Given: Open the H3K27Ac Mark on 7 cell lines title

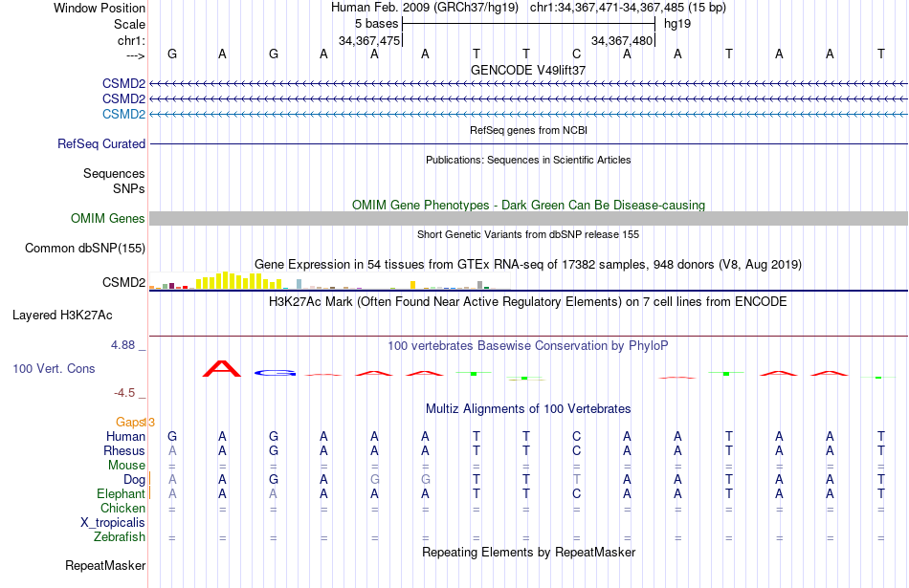Looking at the screenshot, I should pyautogui.click(x=528, y=302).
